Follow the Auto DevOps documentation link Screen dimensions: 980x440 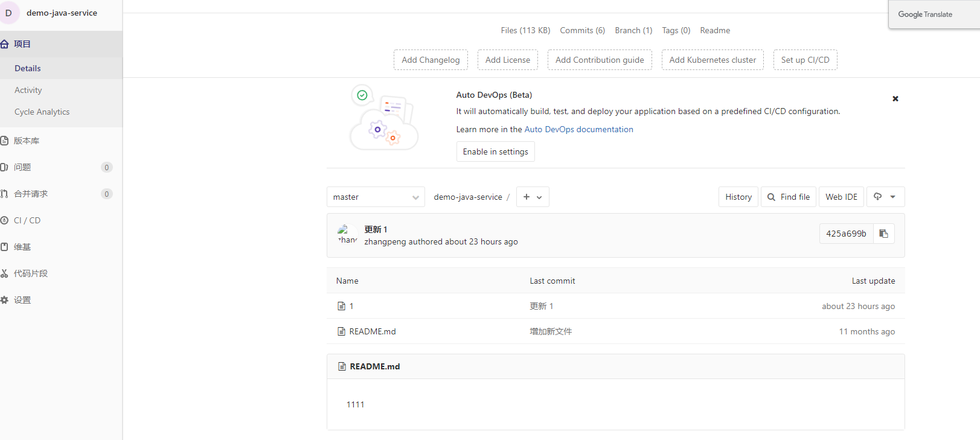tap(578, 129)
